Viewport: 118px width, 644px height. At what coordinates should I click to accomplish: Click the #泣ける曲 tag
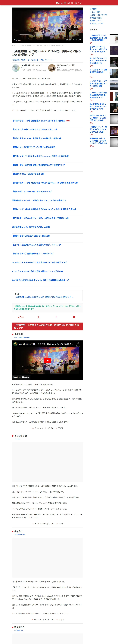coord(35,60)
